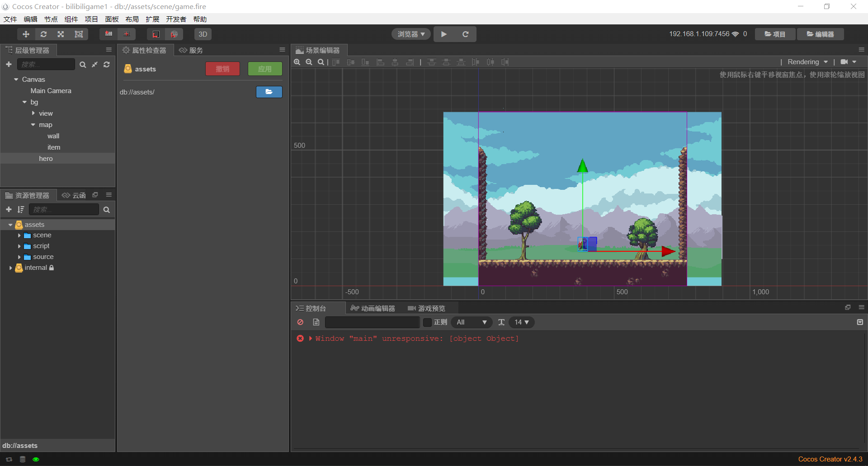
Task: Open the 项目 folder button
Action: [775, 34]
